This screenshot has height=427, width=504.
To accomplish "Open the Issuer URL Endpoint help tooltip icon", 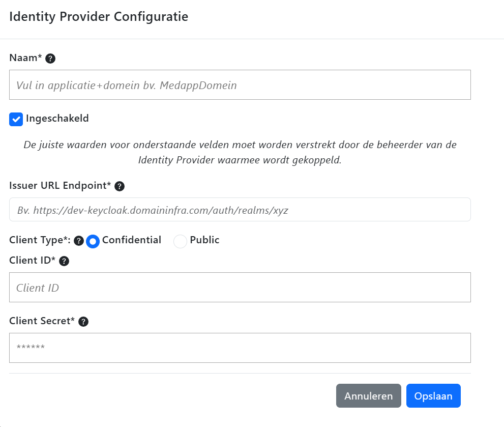I will point(120,186).
